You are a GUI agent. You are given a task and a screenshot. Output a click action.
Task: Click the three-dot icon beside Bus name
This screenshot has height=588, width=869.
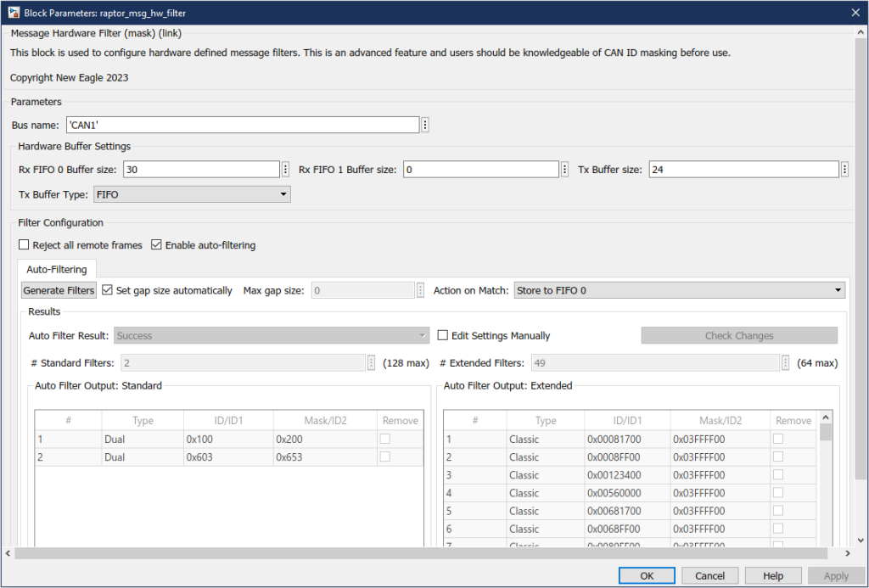(425, 125)
